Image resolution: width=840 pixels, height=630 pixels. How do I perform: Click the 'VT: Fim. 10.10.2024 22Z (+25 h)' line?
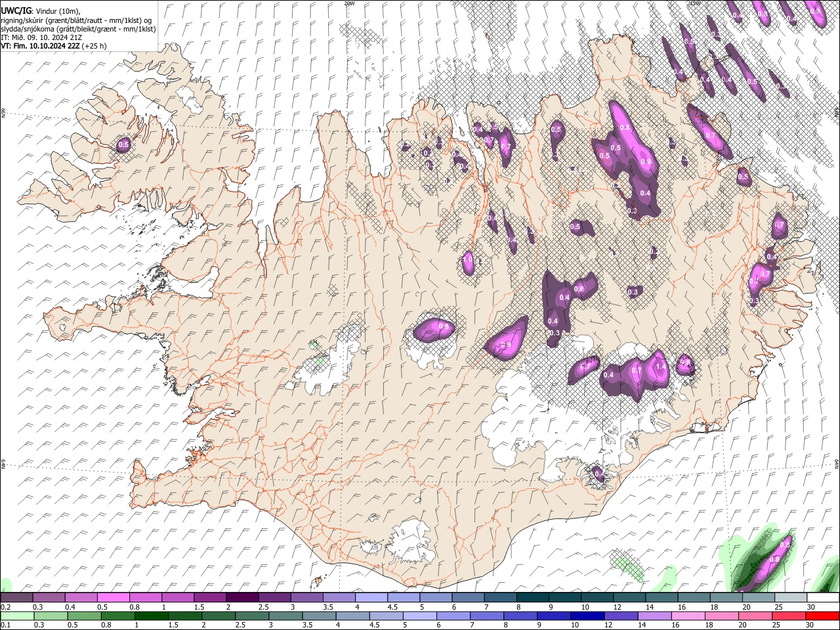[54, 46]
